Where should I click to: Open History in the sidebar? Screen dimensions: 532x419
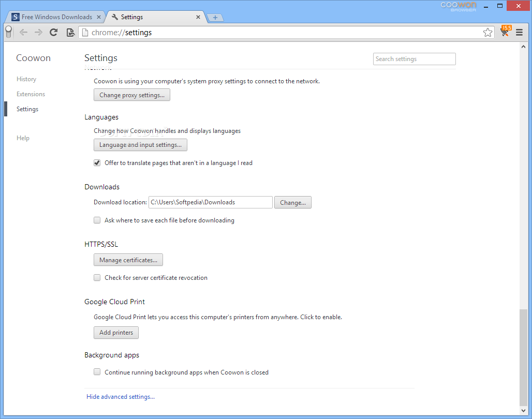point(26,79)
